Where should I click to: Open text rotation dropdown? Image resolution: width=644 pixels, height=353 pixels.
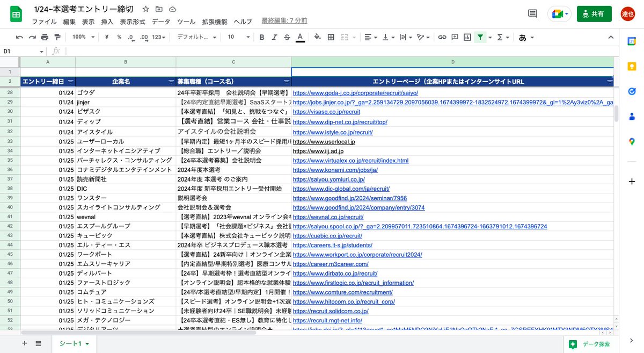pyautogui.click(x=423, y=37)
